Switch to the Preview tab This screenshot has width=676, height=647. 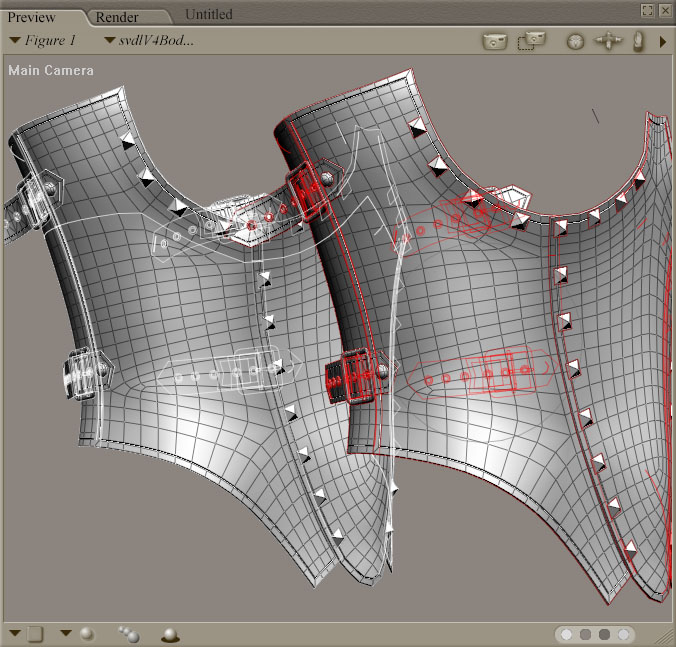pyautogui.click(x=32, y=17)
